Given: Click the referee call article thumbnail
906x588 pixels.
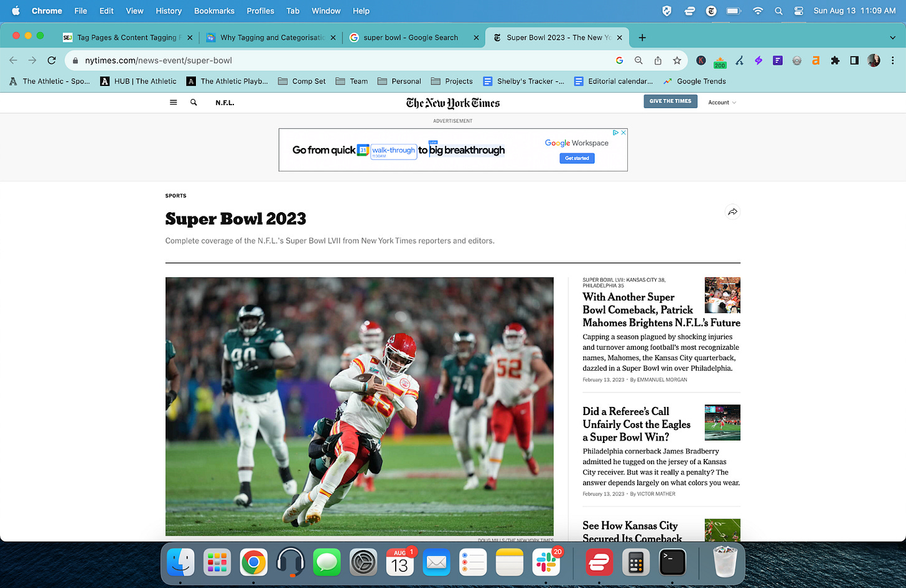Looking at the screenshot, I should click(x=722, y=422).
